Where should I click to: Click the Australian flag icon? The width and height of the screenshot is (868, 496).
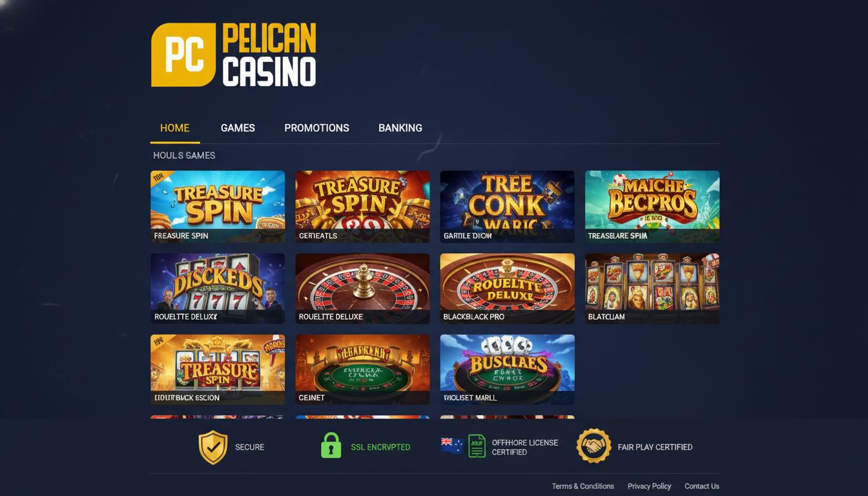click(451, 446)
